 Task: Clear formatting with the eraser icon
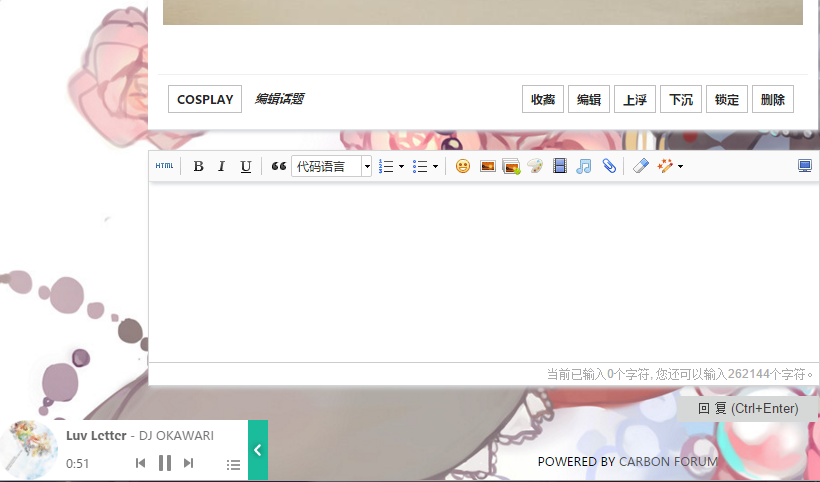click(641, 166)
